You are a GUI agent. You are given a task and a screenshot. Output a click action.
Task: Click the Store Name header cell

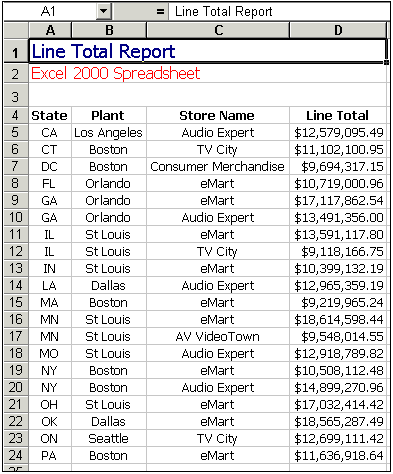click(x=218, y=115)
